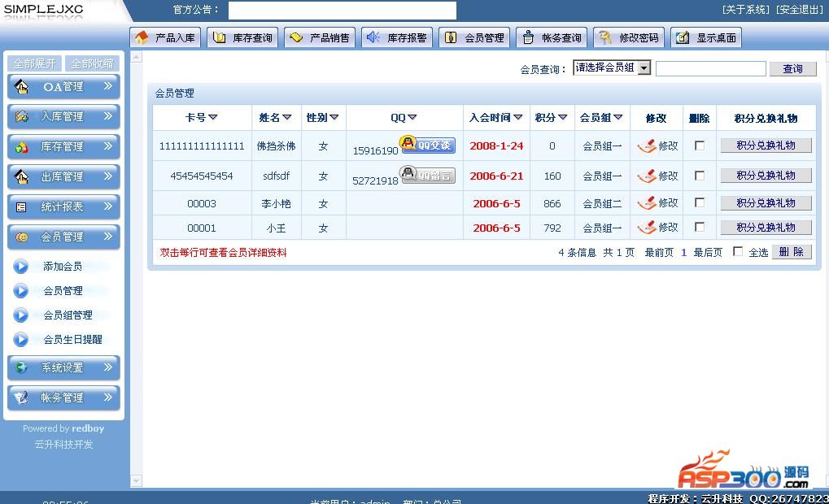Open 库存报警 toolbar button
Screen dimensions: 829x504
(397, 37)
